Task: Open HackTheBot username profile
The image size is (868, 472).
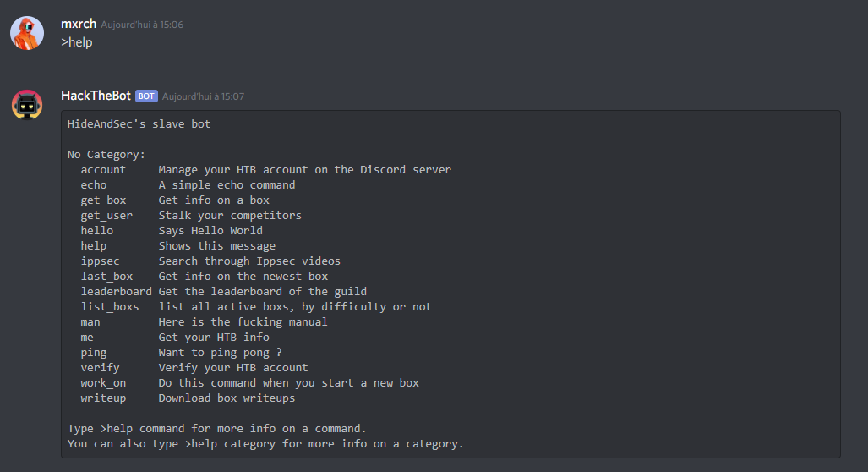Action: (96, 96)
